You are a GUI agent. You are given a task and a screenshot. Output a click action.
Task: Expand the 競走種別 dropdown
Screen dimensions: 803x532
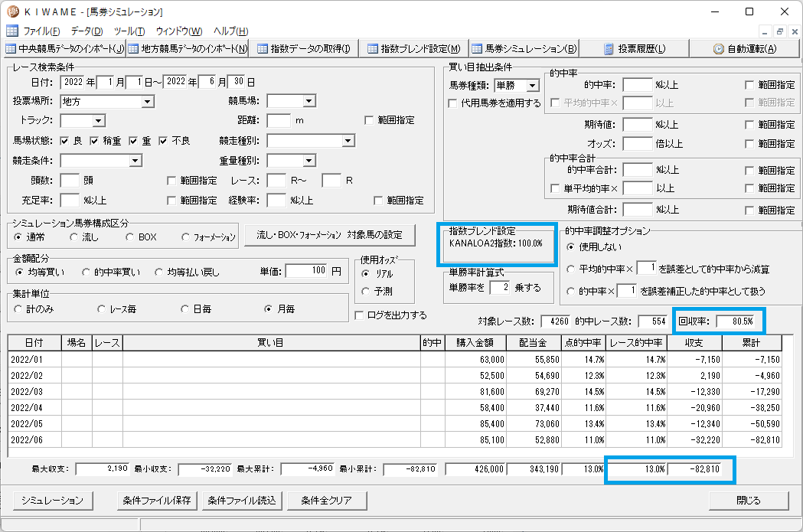click(x=348, y=140)
